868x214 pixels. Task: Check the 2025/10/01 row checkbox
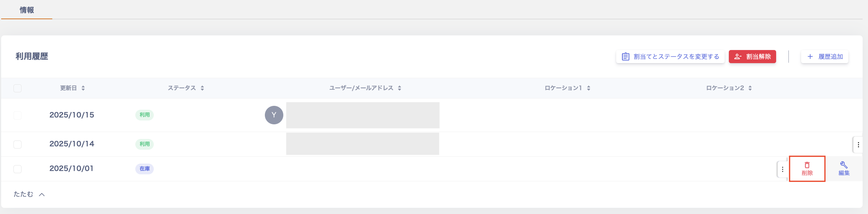click(x=18, y=169)
